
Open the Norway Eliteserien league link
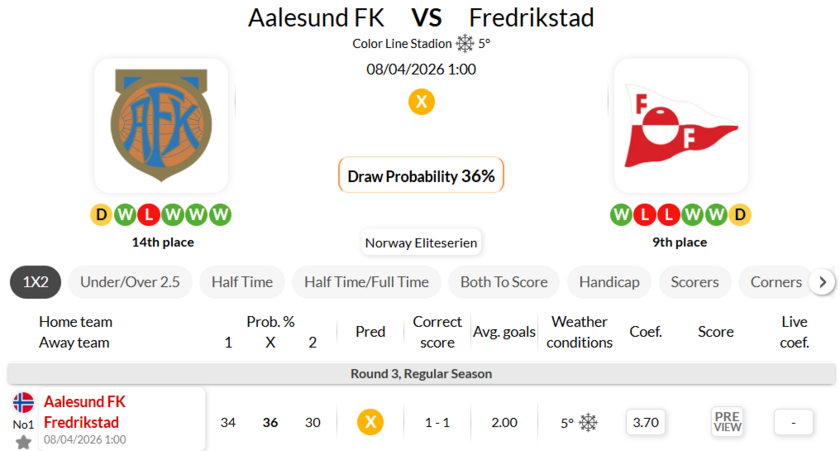coord(421,242)
